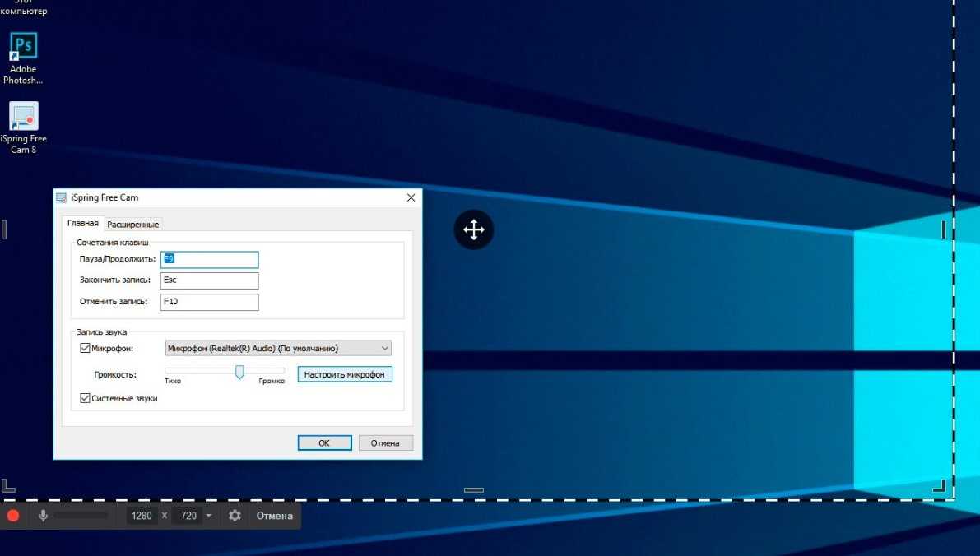Screen dimensions: 980x556
Task: Click the iSpring Free Cam dialog title icon
Action: [x=61, y=197]
